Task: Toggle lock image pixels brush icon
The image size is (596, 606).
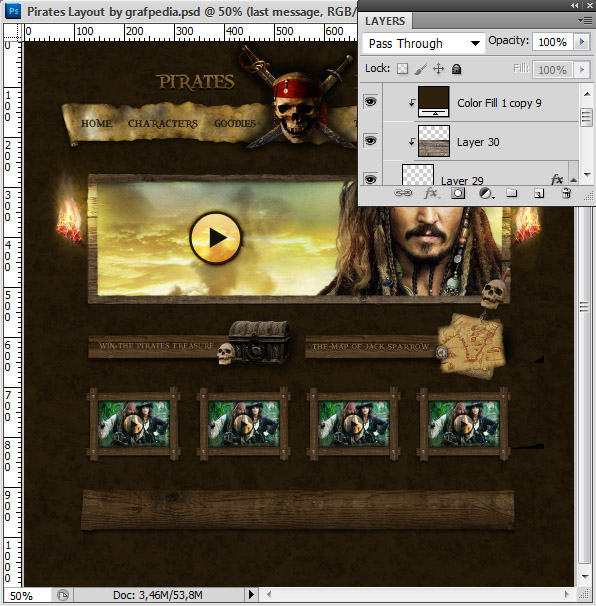Action: click(421, 69)
